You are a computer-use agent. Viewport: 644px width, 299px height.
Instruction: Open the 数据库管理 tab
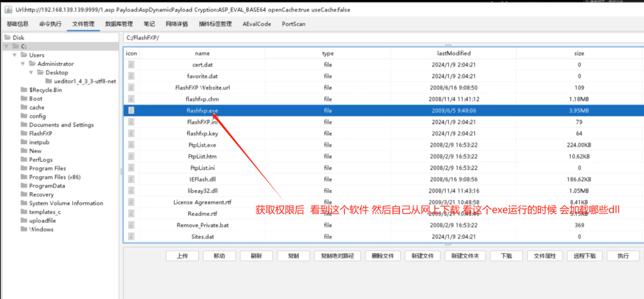pos(119,24)
